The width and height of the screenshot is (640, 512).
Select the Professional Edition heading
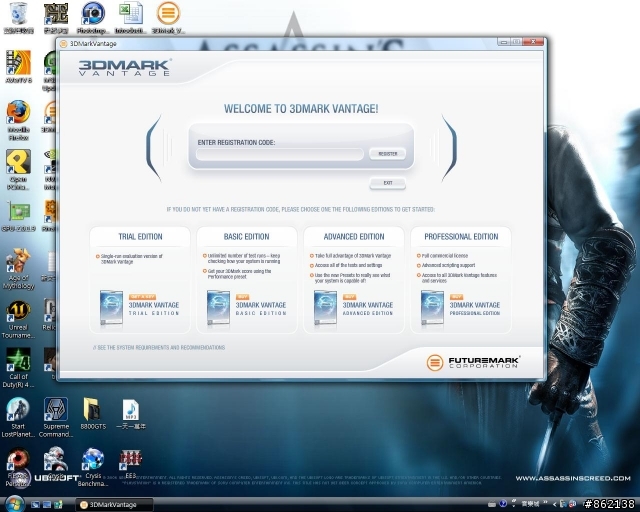point(461,236)
